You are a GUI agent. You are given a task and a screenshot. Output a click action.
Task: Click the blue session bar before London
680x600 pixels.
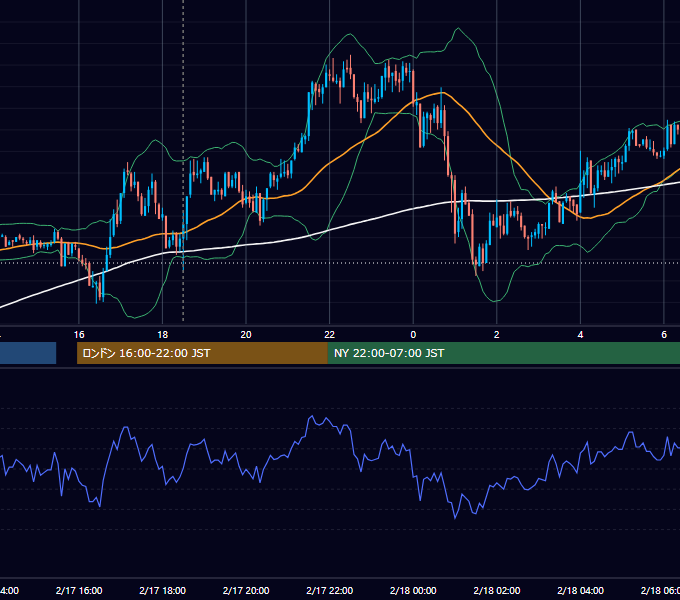pyautogui.click(x=28, y=353)
